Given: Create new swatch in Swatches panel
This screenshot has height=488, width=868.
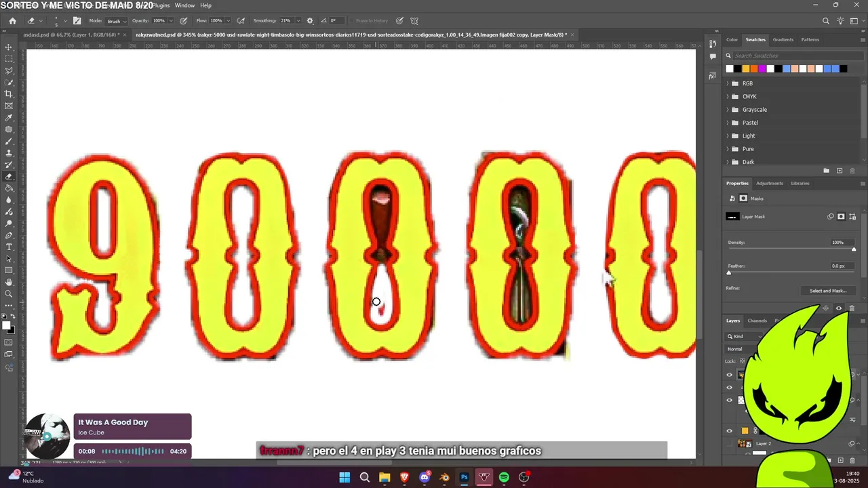Looking at the screenshot, I should point(840,171).
